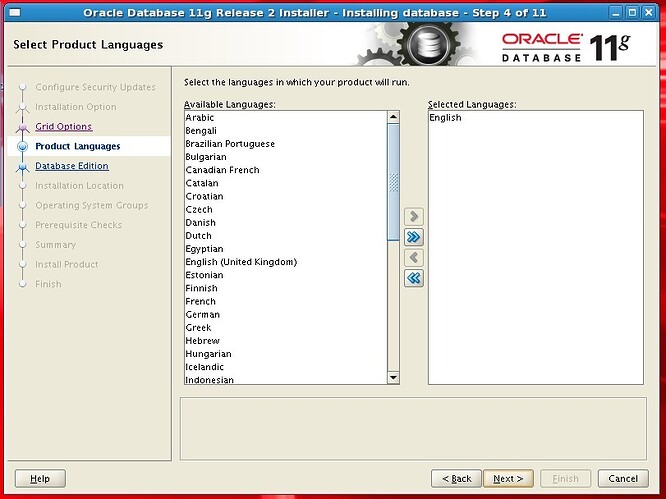Click the single right arrow add button
This screenshot has height=499, width=666.
tap(414, 216)
